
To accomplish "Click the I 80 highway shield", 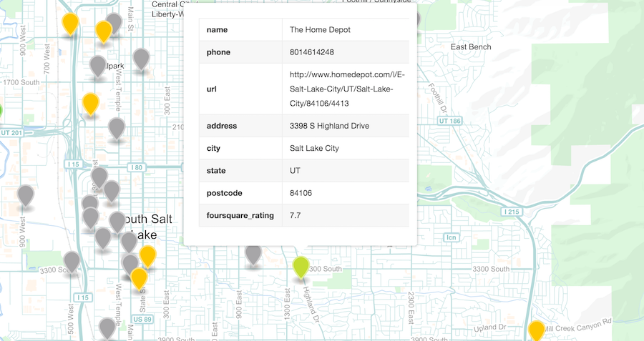I will (x=137, y=167).
